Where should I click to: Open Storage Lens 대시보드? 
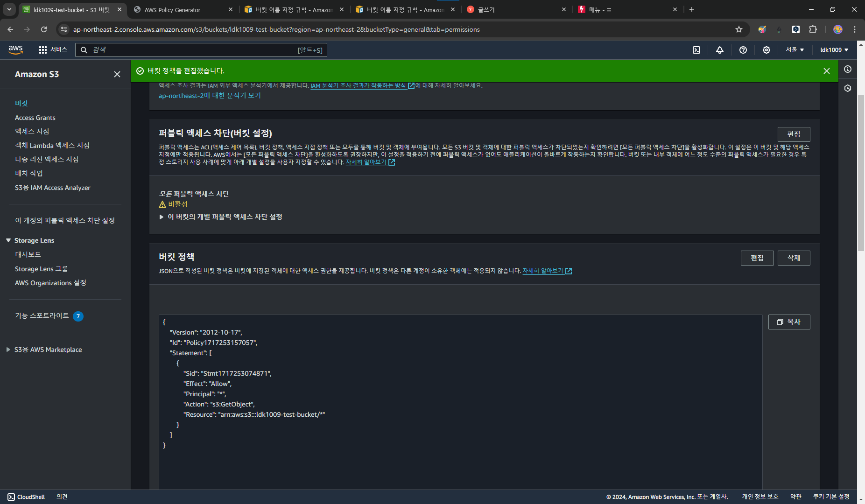pos(28,255)
